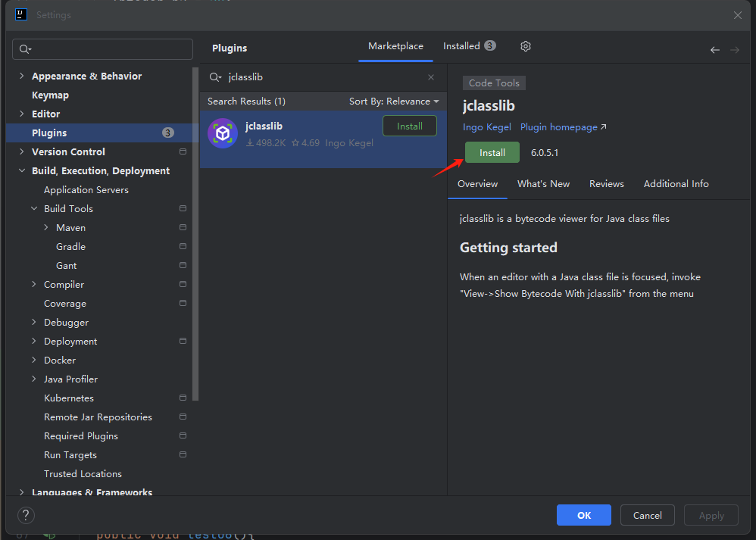Clear the jclasslib search query

(x=431, y=77)
